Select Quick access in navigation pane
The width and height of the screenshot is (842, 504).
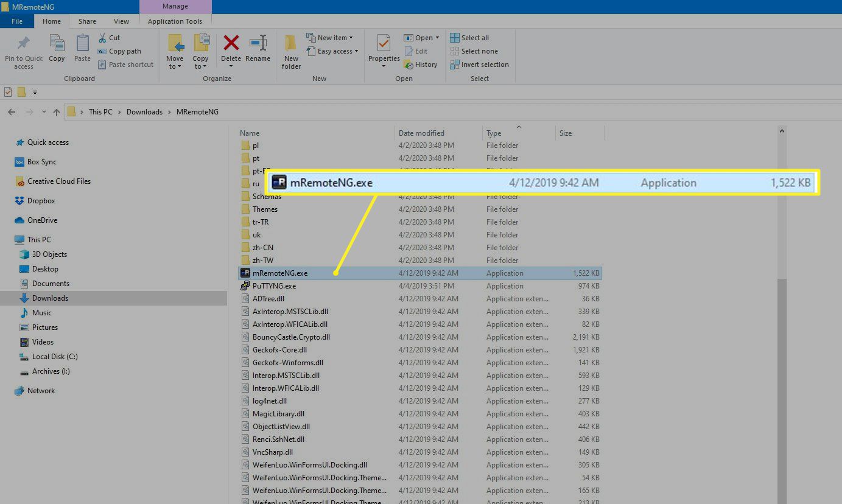(48, 142)
